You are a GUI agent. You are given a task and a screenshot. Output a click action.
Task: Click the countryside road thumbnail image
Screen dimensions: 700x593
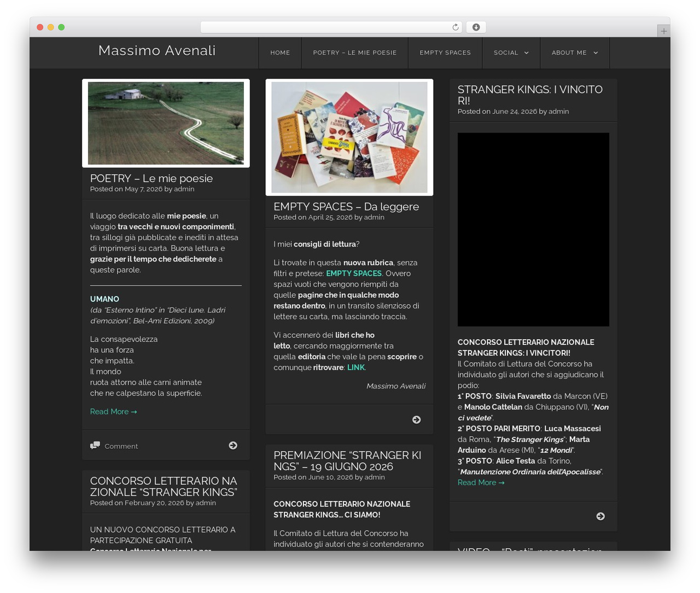pyautogui.click(x=166, y=123)
